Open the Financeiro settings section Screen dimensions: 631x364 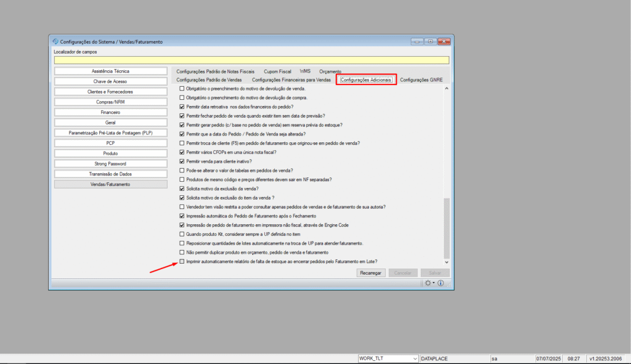tap(111, 113)
